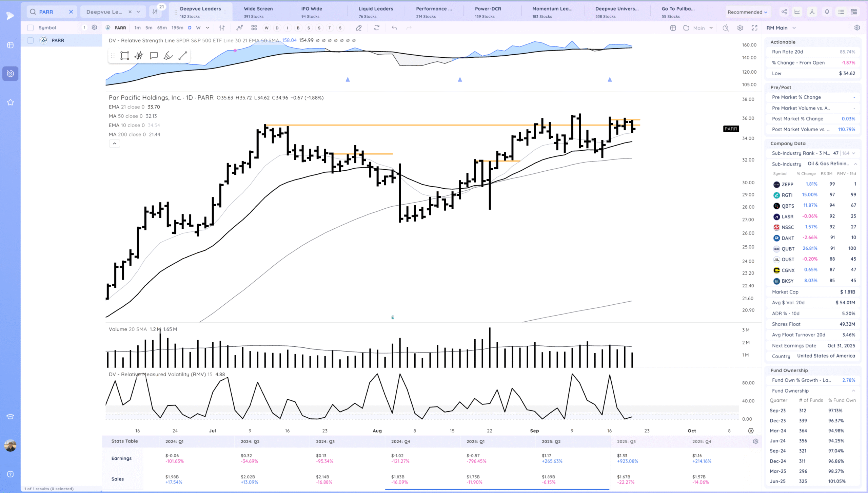This screenshot has height=493, width=868.
Task: Collapse the Sub-Industry section
Action: (x=855, y=164)
